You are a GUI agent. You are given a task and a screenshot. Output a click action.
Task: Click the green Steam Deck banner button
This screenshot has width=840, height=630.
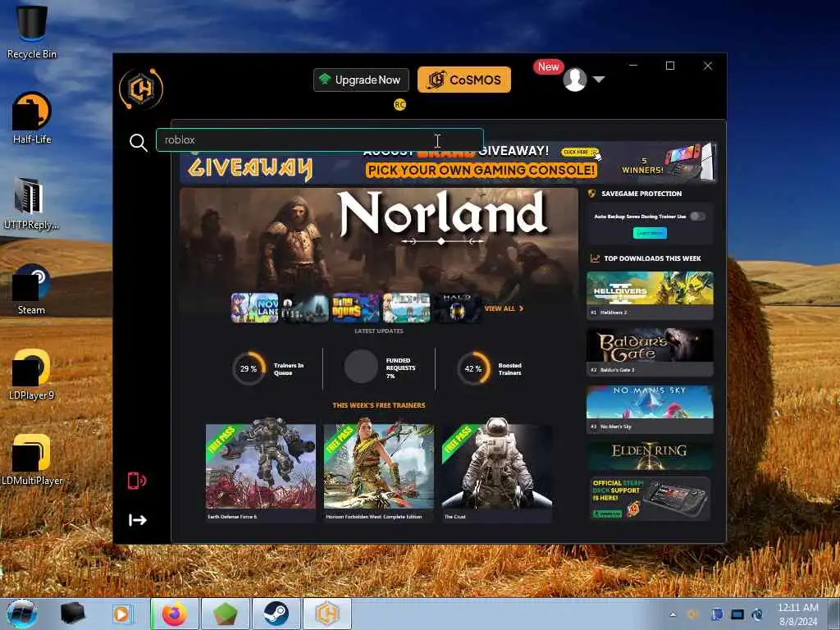point(606,514)
